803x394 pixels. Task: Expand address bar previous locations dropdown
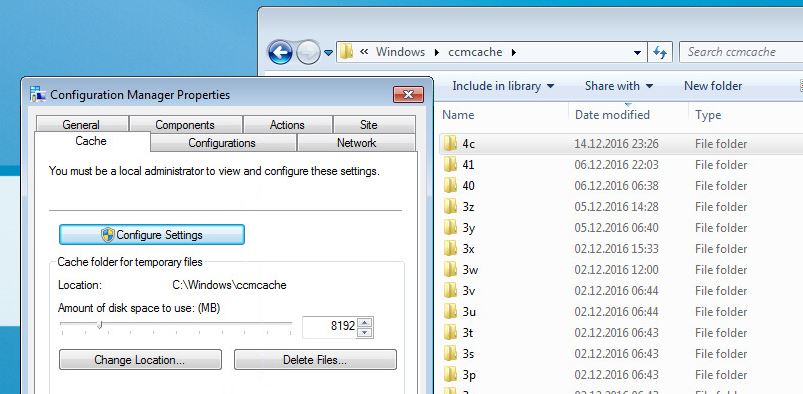pyautogui.click(x=638, y=52)
